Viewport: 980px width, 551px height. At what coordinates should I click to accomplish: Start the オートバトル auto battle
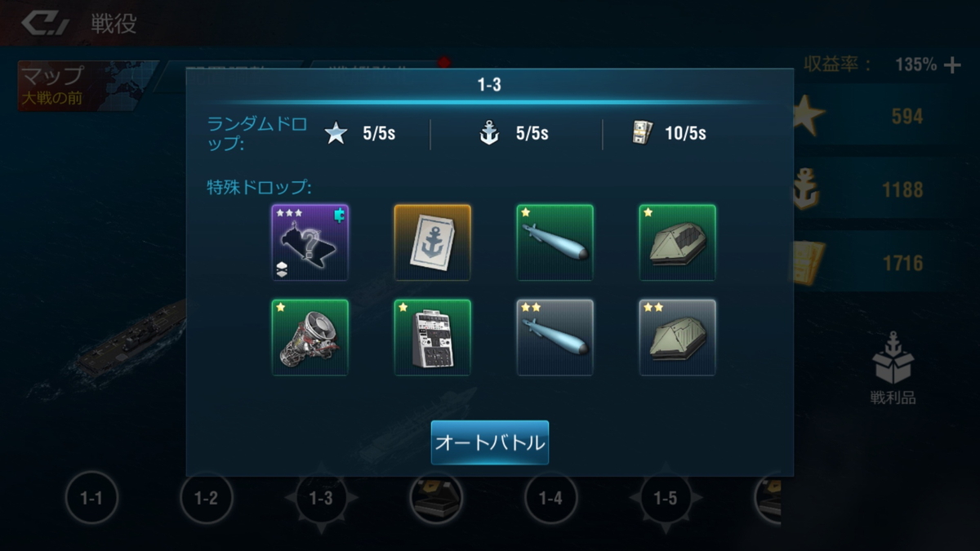tap(490, 442)
